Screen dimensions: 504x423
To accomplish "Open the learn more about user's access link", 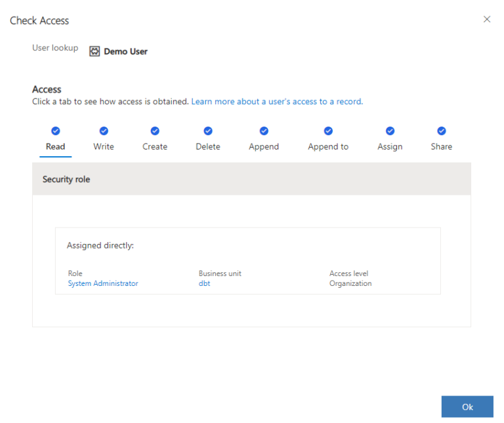I will pyautogui.click(x=277, y=102).
